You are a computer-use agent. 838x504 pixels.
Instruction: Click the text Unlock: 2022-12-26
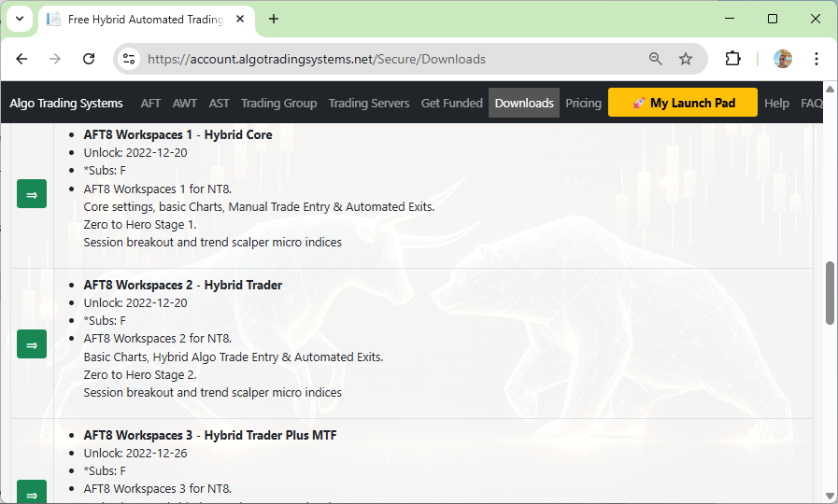point(135,454)
